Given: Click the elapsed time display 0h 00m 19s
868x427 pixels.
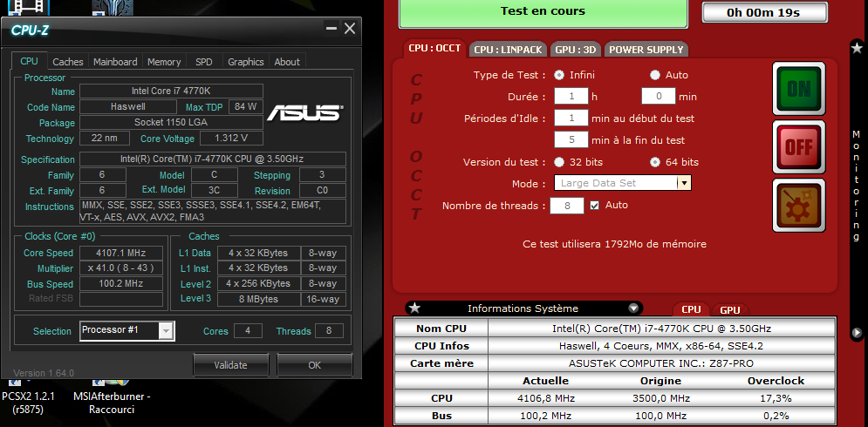Looking at the screenshot, I should pyautogui.click(x=764, y=13).
